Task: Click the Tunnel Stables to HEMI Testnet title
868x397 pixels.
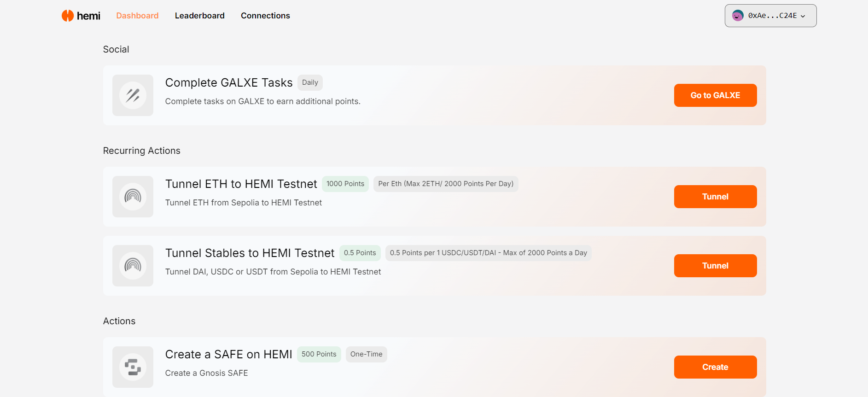Action: coord(250,253)
